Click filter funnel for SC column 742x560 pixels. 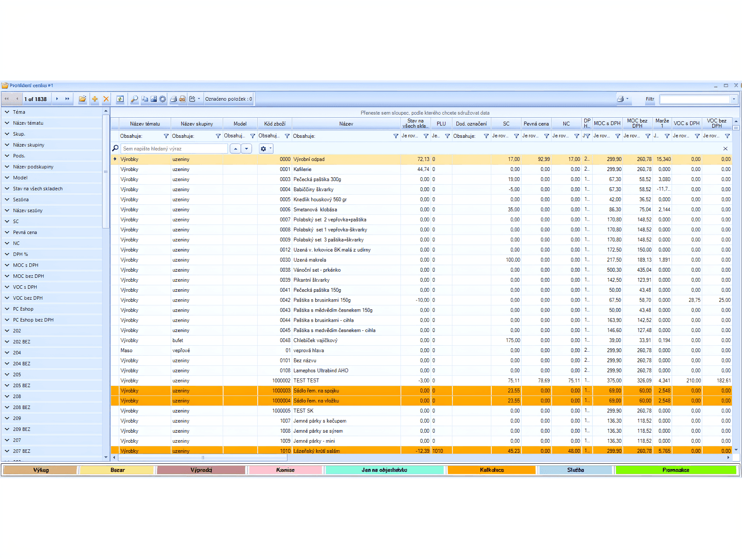click(517, 136)
